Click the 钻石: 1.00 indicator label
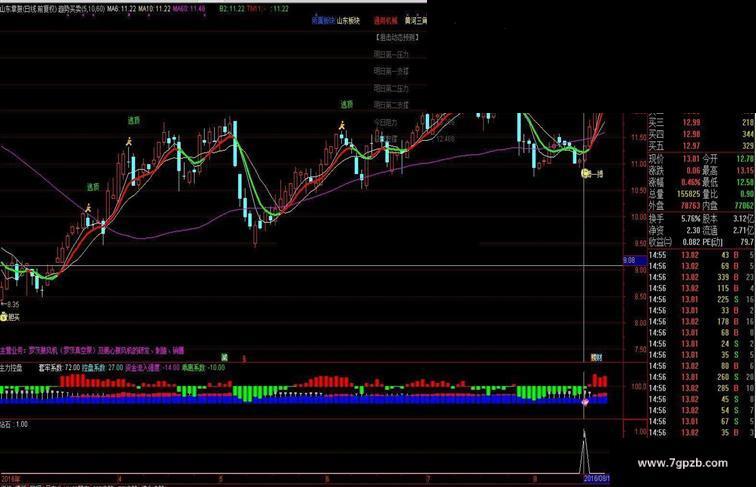The height and width of the screenshot is (487, 756). [x=14, y=424]
